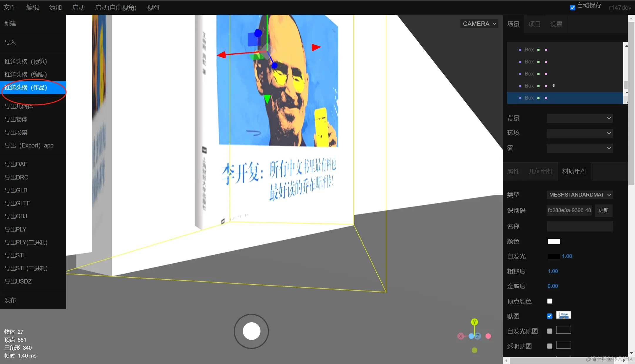Open the MESHSTANDARDMATERIAL type dropdown
Screen dimensions: 635x364
point(579,195)
